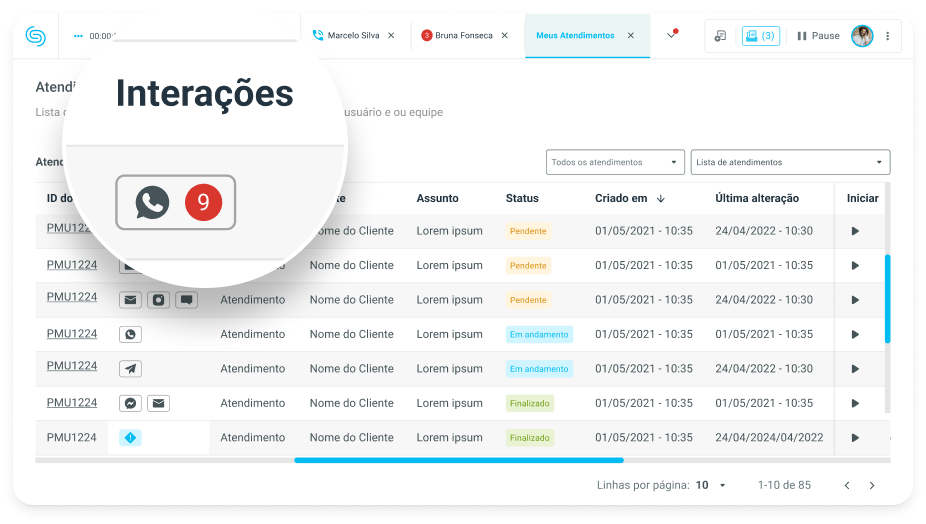Click the Instagram channel icon in the table
926x524 pixels.
pyautogui.click(x=158, y=300)
